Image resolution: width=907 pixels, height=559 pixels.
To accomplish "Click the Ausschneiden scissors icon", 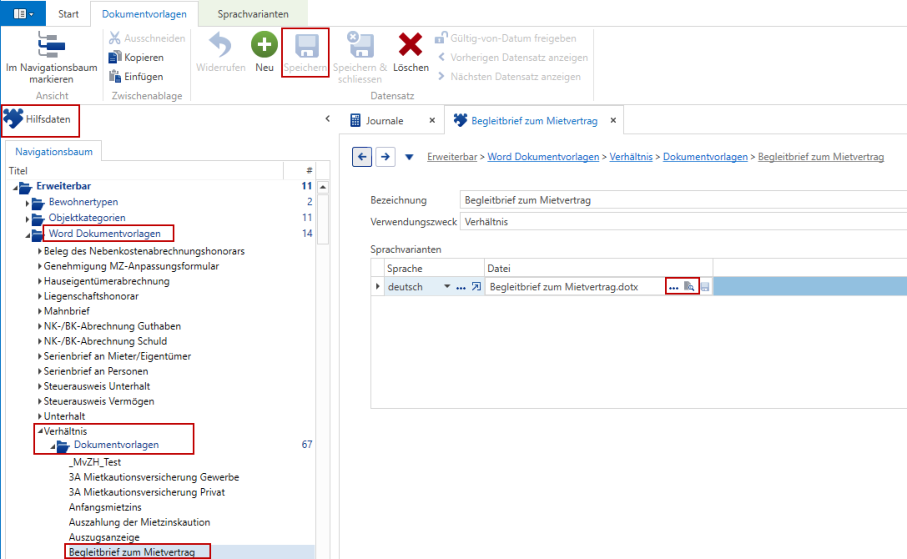I will pos(115,38).
